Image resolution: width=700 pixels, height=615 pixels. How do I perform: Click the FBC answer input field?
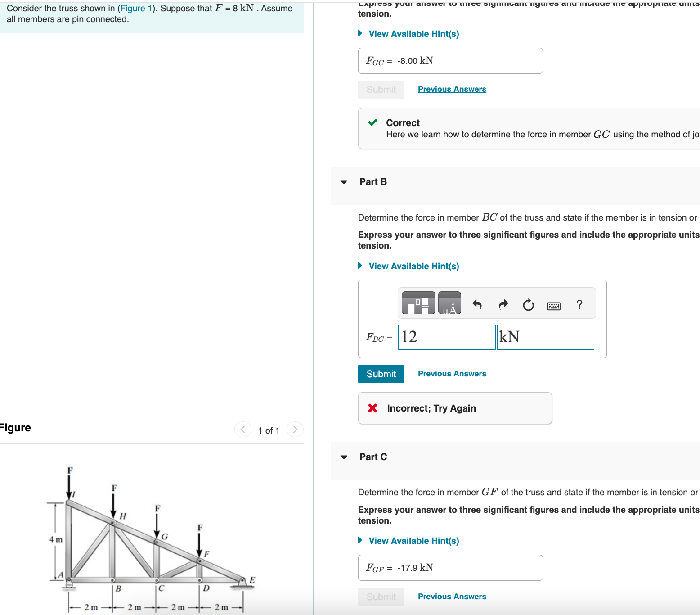pyautogui.click(x=446, y=337)
